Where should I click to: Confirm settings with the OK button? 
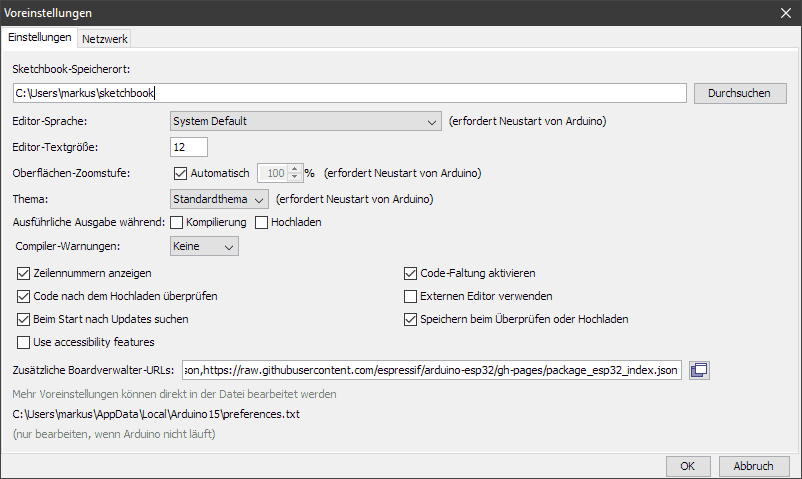688,466
